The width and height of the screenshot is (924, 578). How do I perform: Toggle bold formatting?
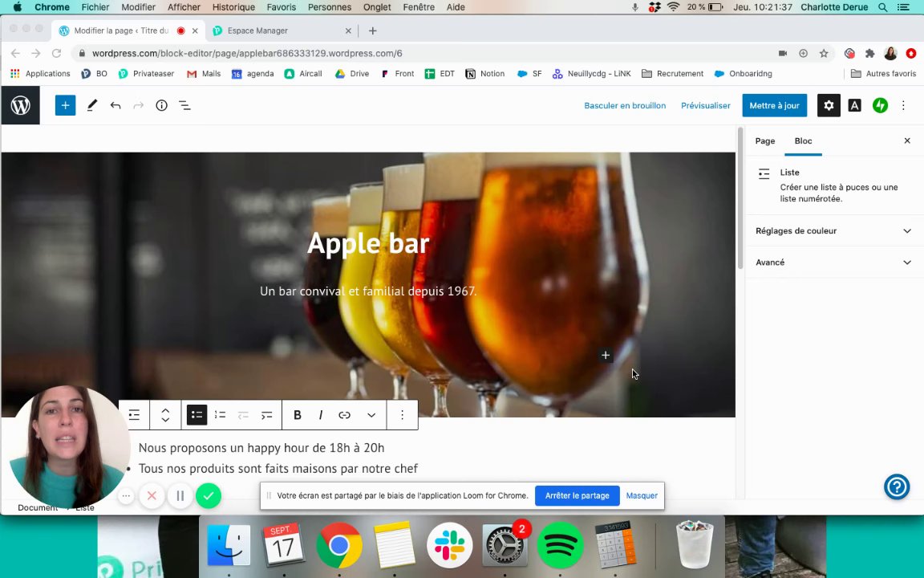tap(298, 415)
